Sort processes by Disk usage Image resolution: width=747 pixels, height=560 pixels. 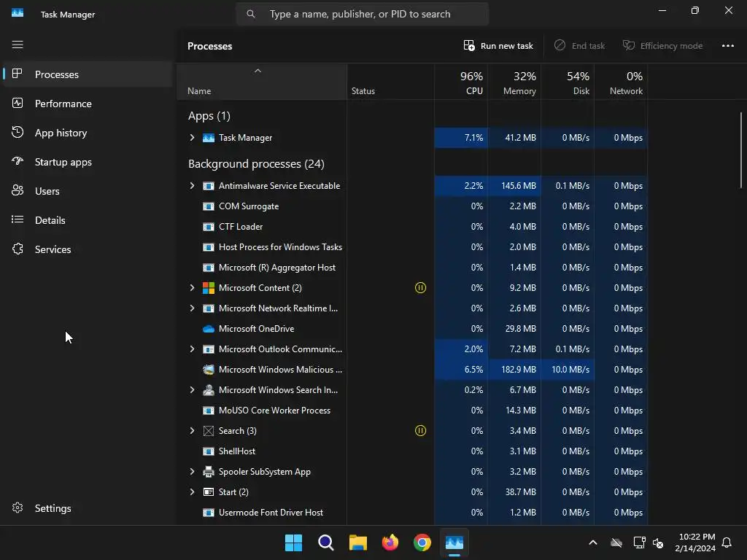pos(568,82)
